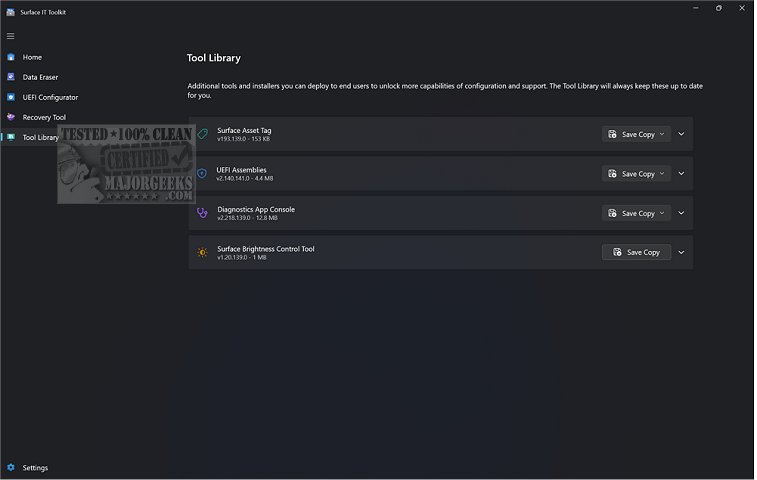Image resolution: width=757 pixels, height=480 pixels.
Task: Expand the UEFI Assemblies row
Action: 681,173
